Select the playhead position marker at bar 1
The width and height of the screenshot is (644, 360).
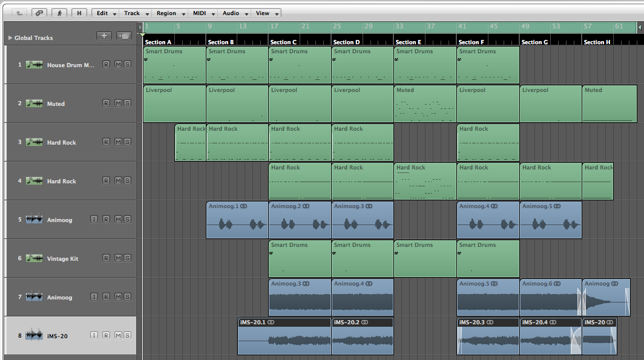tap(142, 34)
